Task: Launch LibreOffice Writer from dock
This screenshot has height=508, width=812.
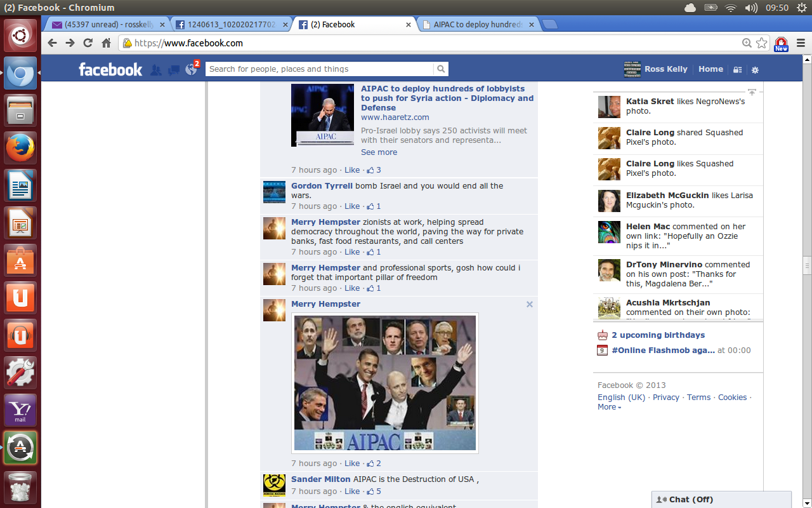Action: tap(20, 185)
